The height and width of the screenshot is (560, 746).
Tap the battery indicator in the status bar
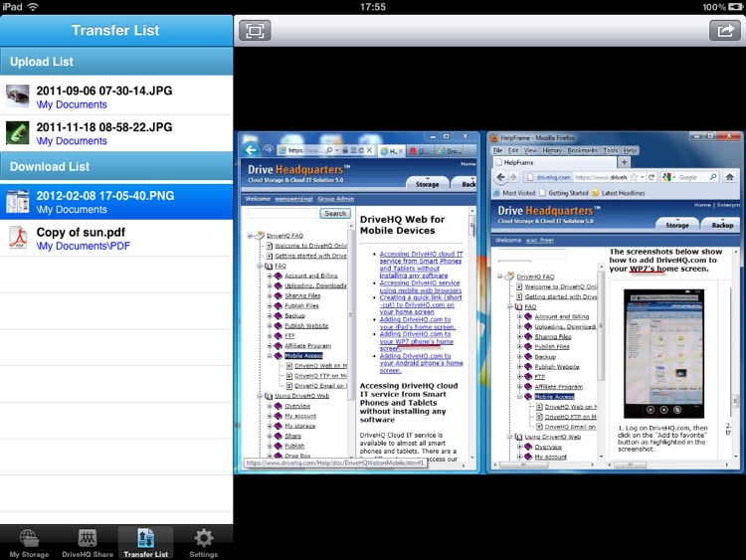coord(735,7)
